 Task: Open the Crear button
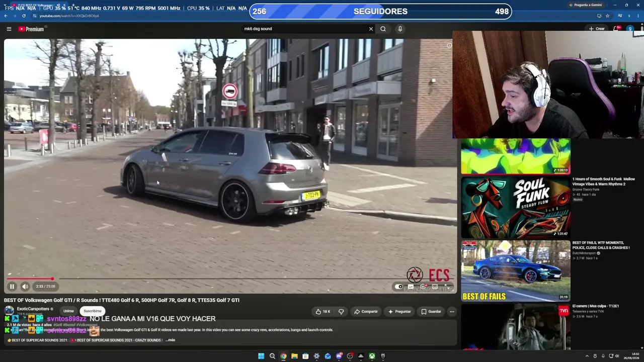point(597,29)
